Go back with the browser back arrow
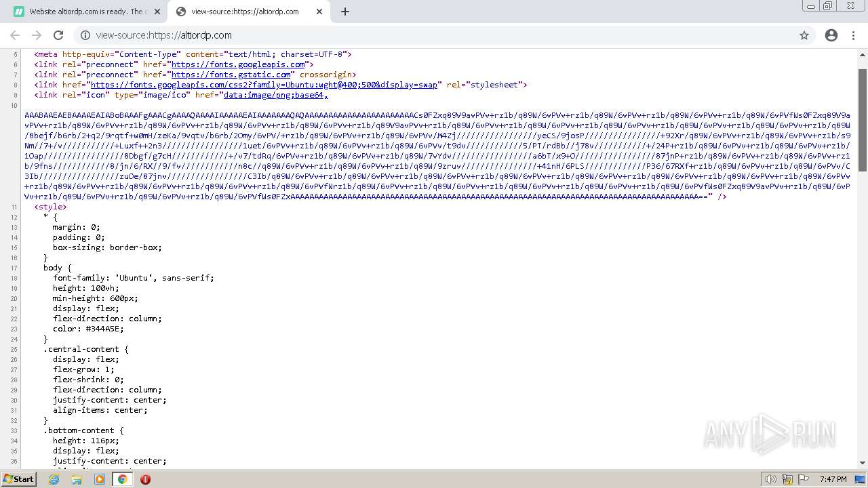This screenshot has height=488, width=868. tap(15, 35)
